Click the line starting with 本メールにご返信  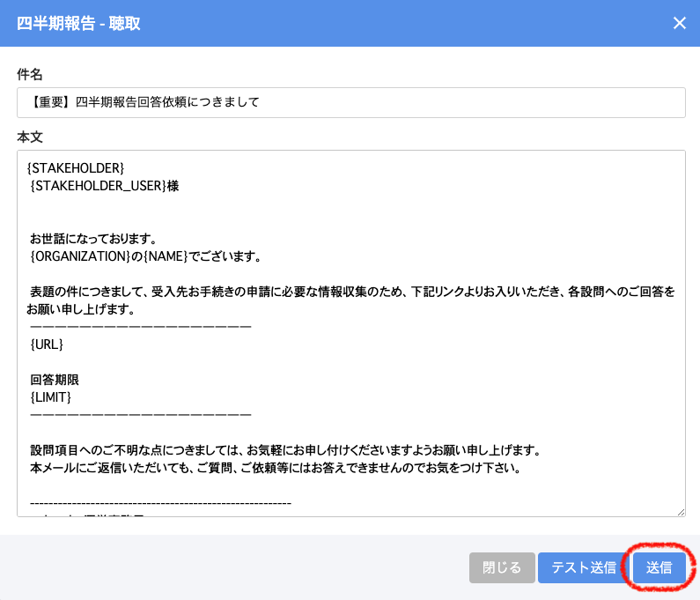(276, 468)
